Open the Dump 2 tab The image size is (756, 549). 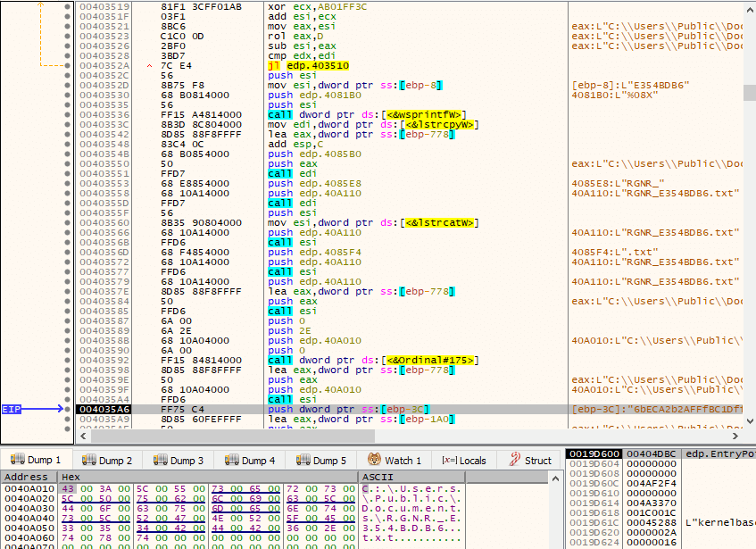click(x=107, y=461)
